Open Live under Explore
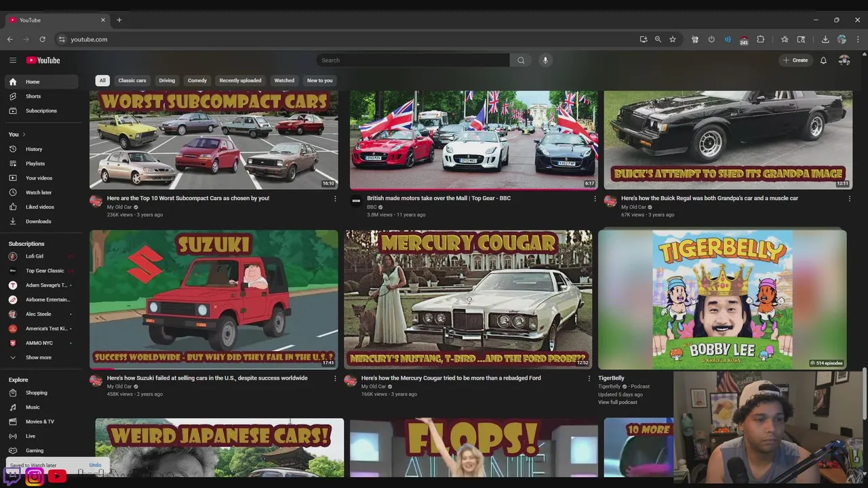Viewport: 868px width, 488px height. pos(42,436)
